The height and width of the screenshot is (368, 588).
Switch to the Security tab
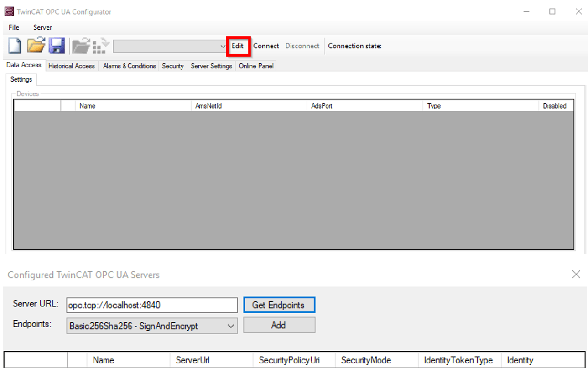click(173, 66)
